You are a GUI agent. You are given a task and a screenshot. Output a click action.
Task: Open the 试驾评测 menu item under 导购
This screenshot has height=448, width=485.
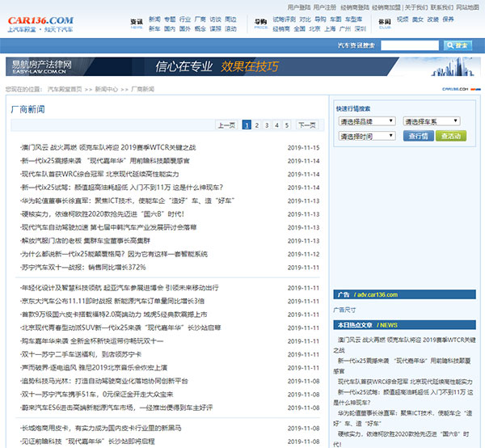[x=285, y=19]
